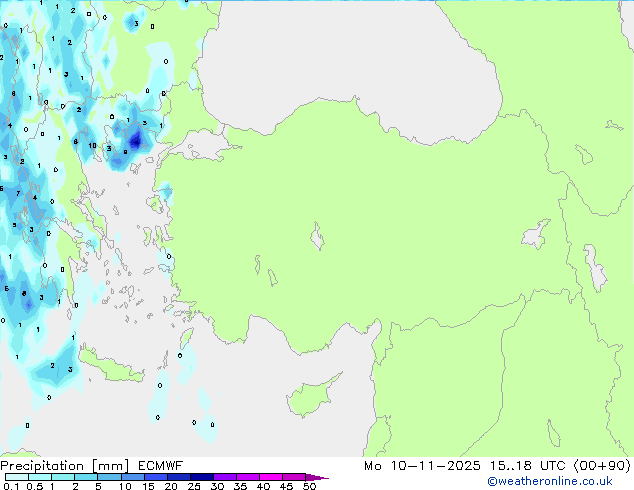
Task: Click the '15..18 UTC' time range text
Action: click(x=527, y=466)
